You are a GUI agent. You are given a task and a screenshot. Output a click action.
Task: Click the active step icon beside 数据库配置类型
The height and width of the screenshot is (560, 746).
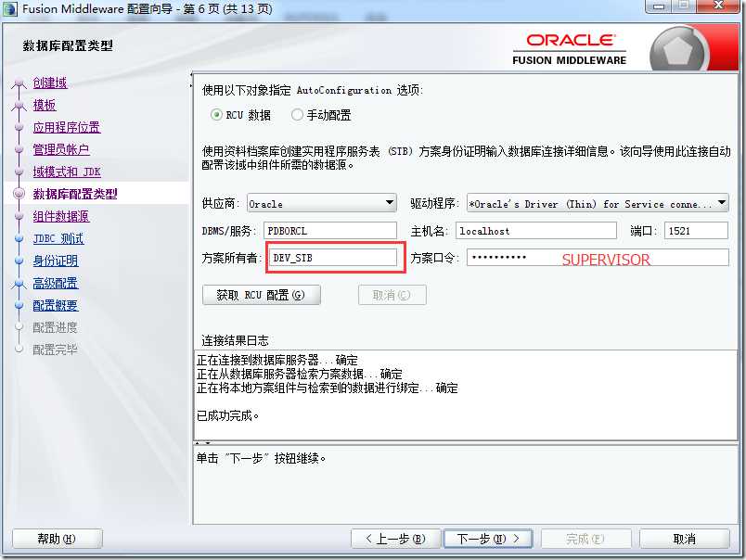coord(19,194)
